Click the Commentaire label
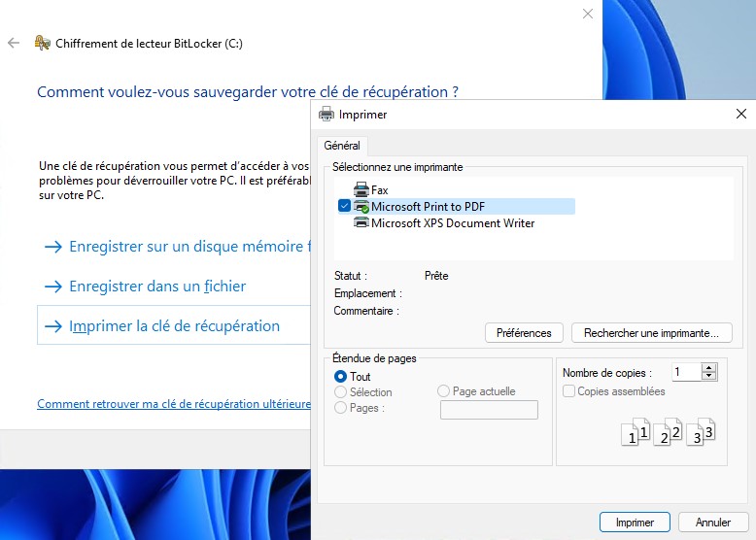 [366, 311]
